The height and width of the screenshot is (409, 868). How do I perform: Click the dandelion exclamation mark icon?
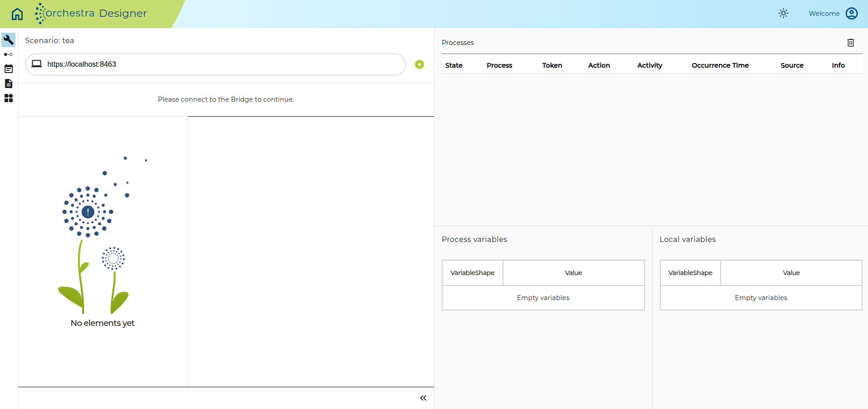[x=88, y=212]
